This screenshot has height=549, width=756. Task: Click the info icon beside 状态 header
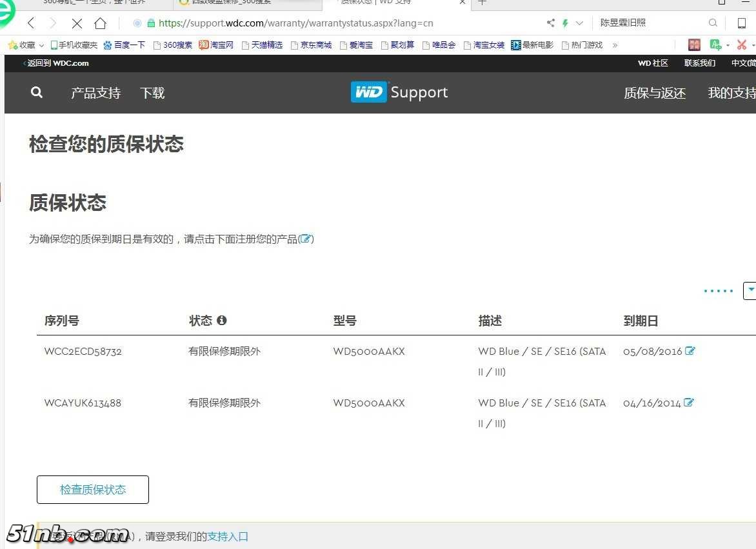pos(222,321)
